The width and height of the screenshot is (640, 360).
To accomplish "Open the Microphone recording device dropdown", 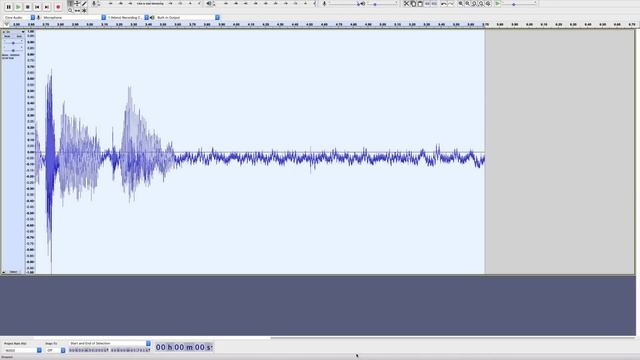I will [74, 18].
